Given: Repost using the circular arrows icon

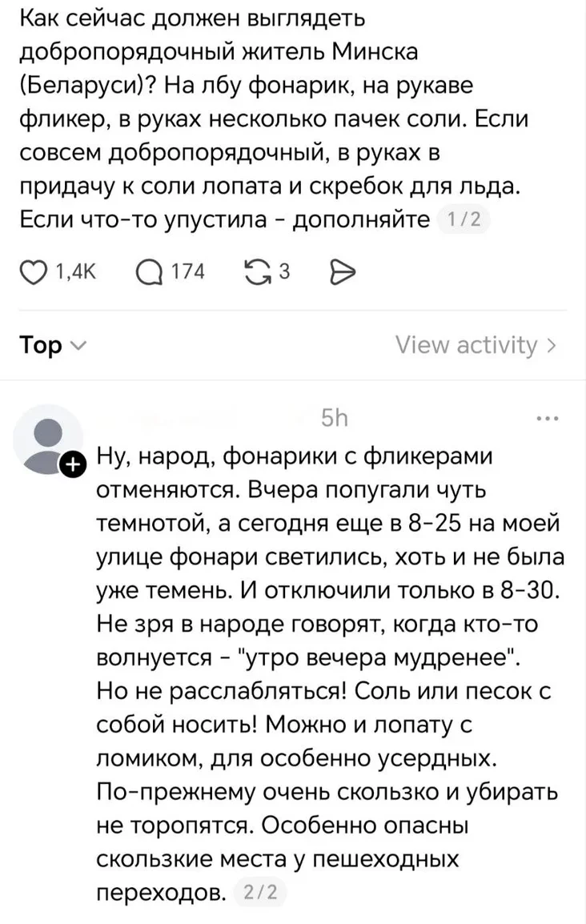Looking at the screenshot, I should [259, 273].
